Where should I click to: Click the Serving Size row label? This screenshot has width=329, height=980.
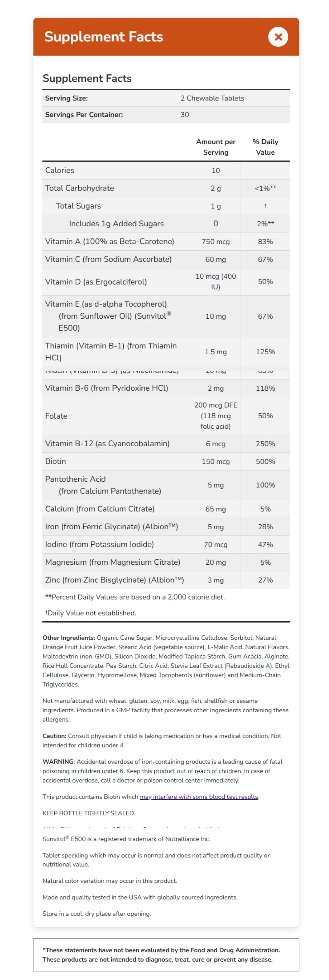pos(67,98)
